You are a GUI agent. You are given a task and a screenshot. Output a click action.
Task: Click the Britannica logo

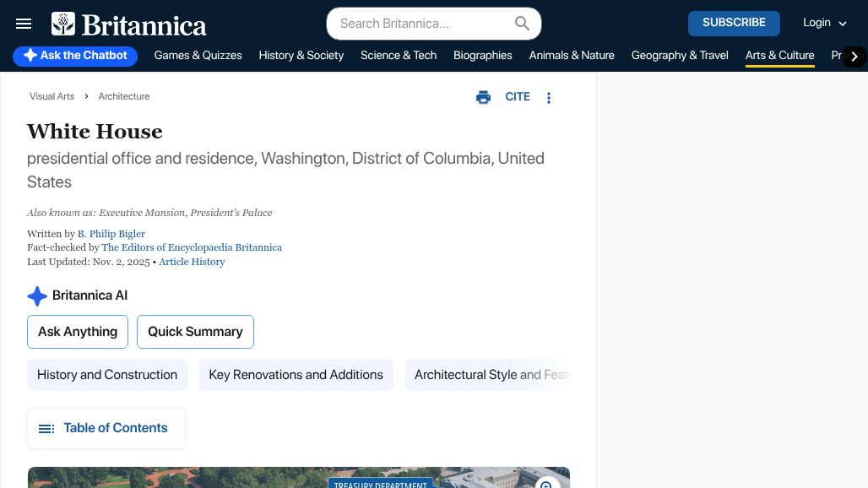129,24
